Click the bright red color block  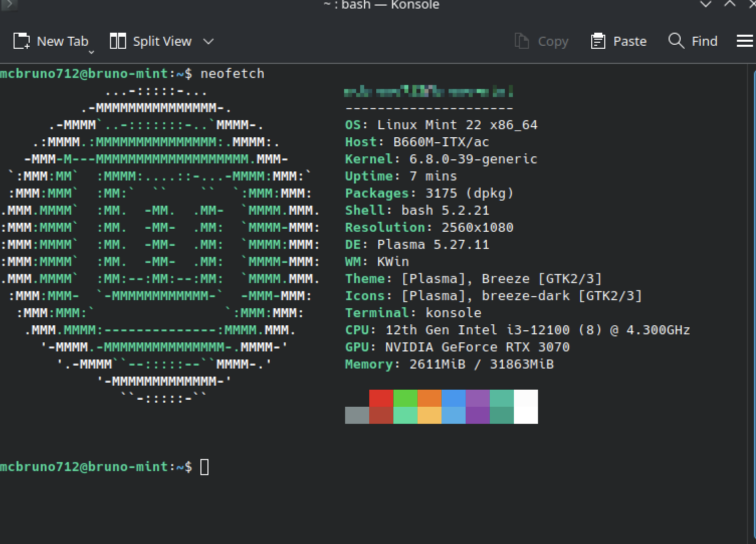tap(381, 398)
